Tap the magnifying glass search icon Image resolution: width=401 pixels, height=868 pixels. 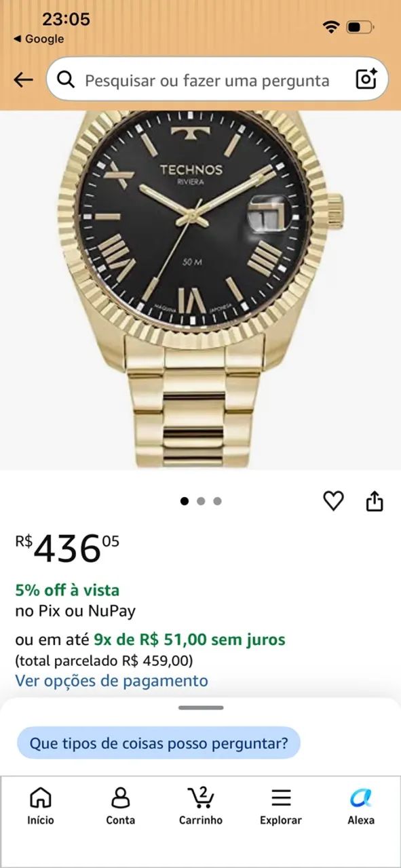pos(66,80)
